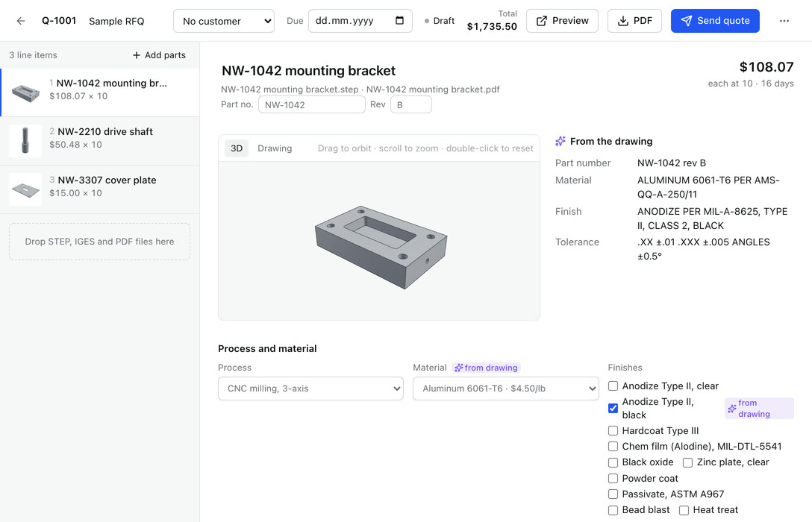Click Send quote button

[x=715, y=21]
